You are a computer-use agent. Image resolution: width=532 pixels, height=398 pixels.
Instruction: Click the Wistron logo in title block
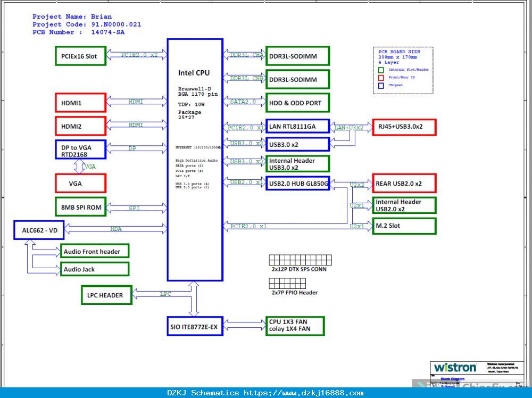point(455,368)
